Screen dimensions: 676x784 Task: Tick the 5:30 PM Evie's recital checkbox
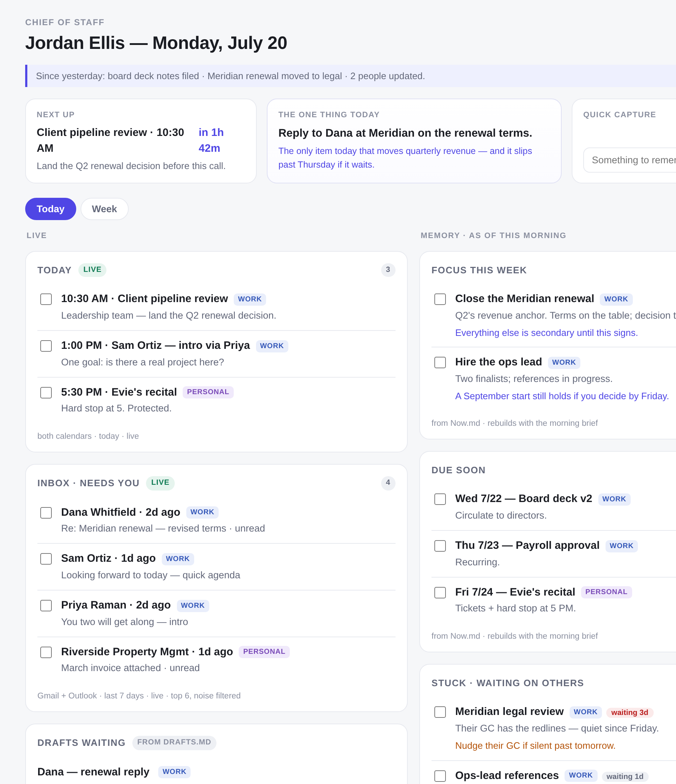pyautogui.click(x=46, y=392)
